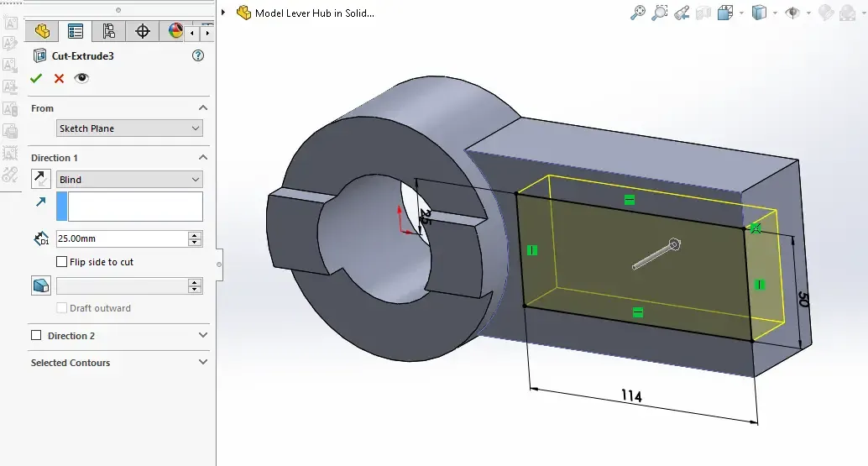Collapse the Direction 1 section

pos(203,158)
